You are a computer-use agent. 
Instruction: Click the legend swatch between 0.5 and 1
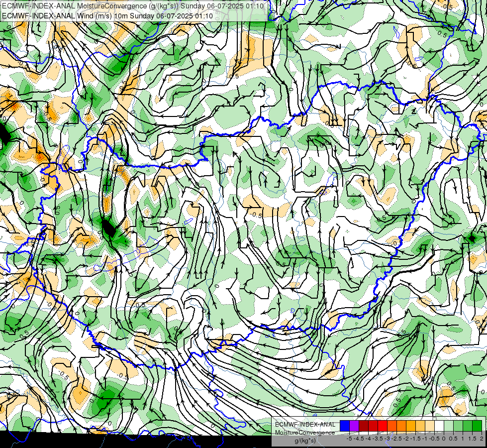click(x=458, y=426)
